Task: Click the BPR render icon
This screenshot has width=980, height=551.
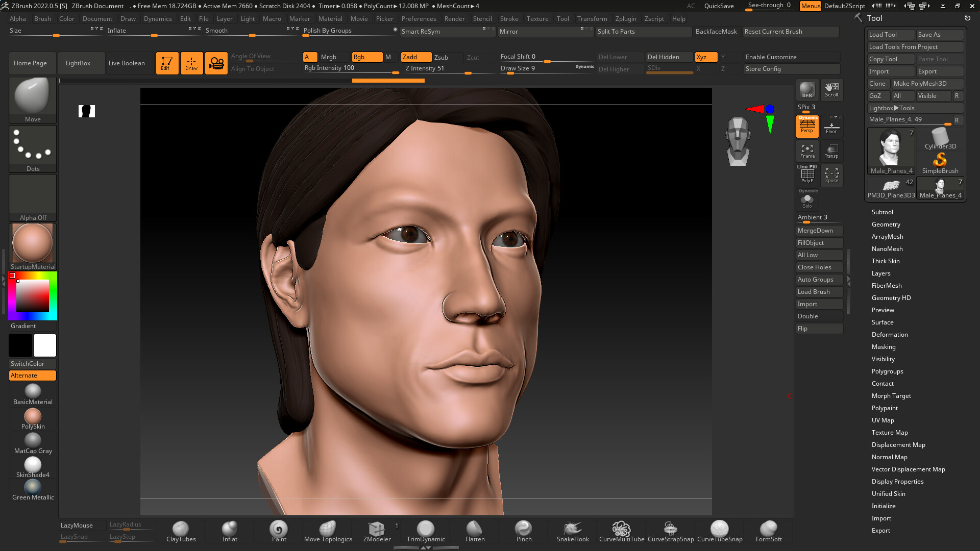Action: (807, 89)
